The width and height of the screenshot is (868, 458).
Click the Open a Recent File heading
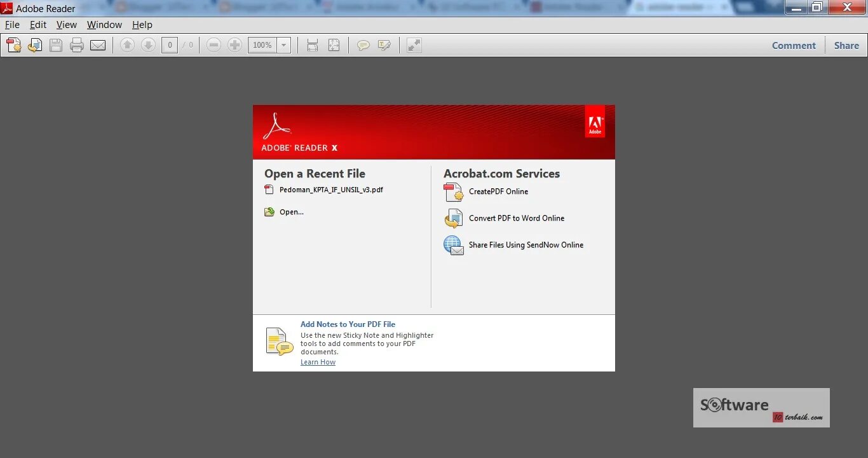pyautogui.click(x=315, y=174)
